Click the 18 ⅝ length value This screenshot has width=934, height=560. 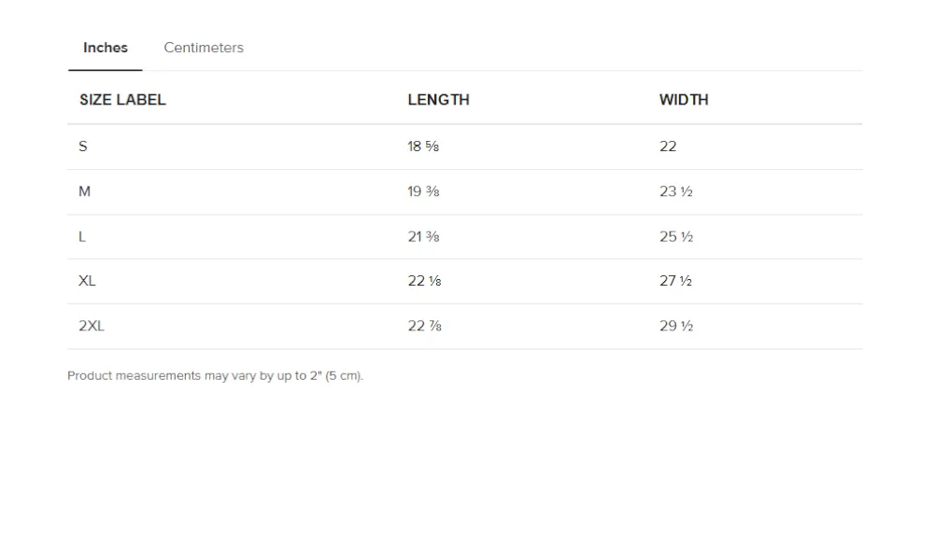click(x=423, y=147)
